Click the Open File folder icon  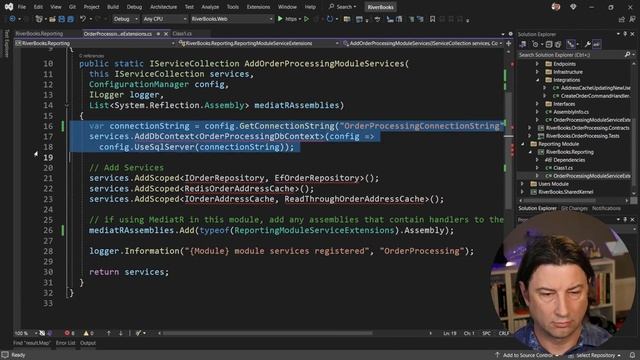[52, 19]
